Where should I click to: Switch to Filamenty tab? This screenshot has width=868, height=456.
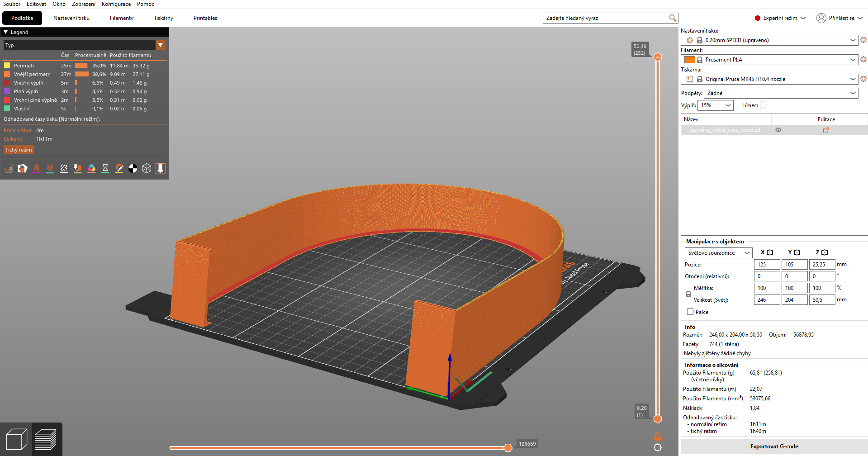pyautogui.click(x=122, y=18)
